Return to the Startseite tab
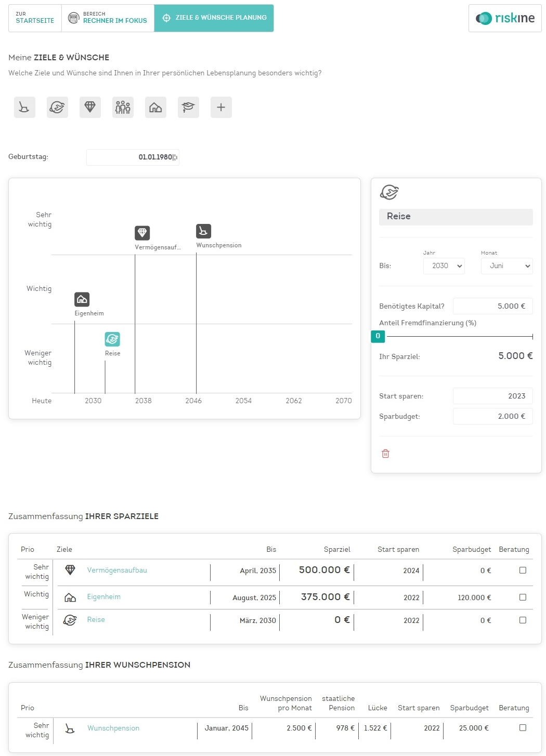The image size is (546, 756). point(35,18)
